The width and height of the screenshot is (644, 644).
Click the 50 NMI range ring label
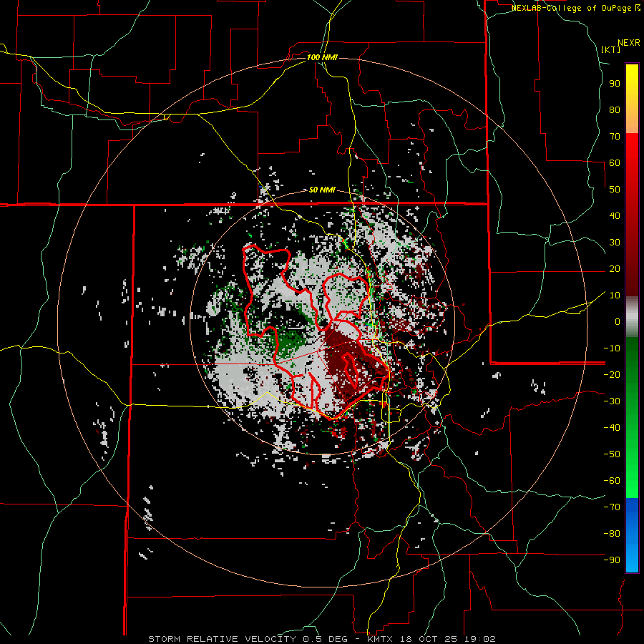point(322,190)
